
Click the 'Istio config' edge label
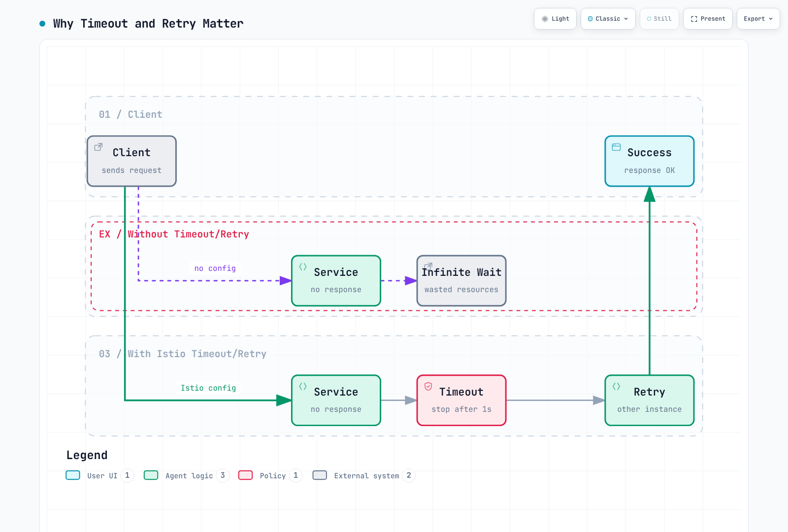pyautogui.click(x=208, y=388)
